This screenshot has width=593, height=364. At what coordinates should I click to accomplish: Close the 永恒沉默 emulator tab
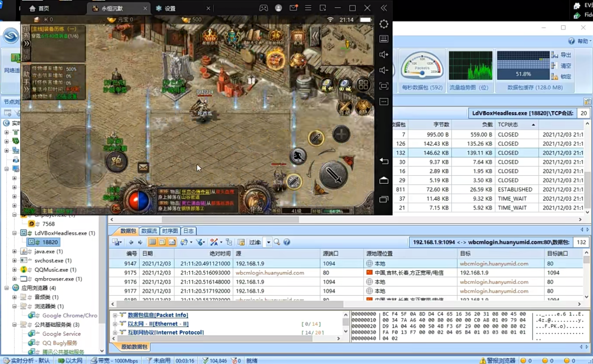point(145,8)
